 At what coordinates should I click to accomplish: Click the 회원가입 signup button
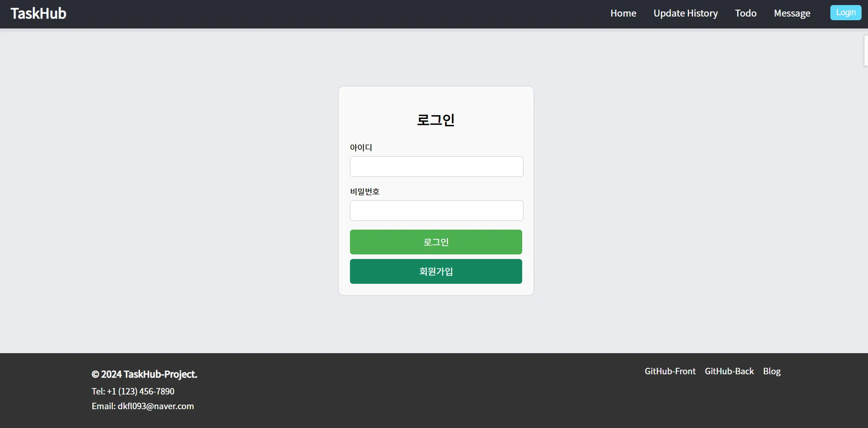point(435,271)
